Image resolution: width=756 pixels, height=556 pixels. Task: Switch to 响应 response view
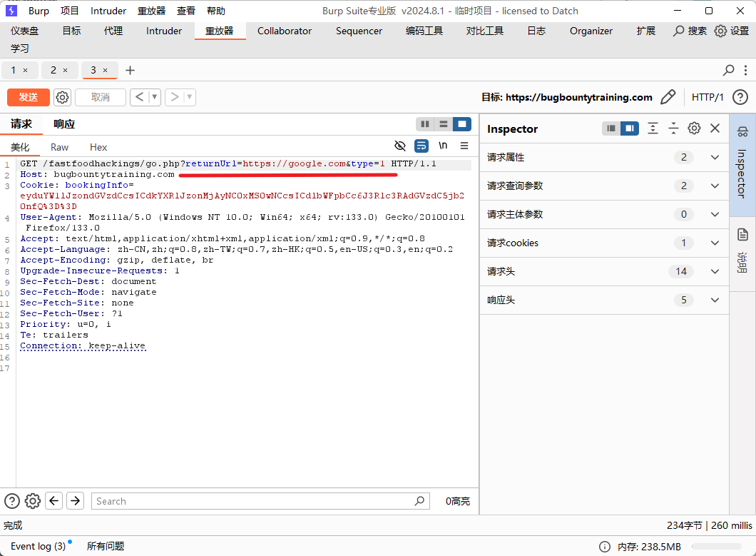coord(64,124)
